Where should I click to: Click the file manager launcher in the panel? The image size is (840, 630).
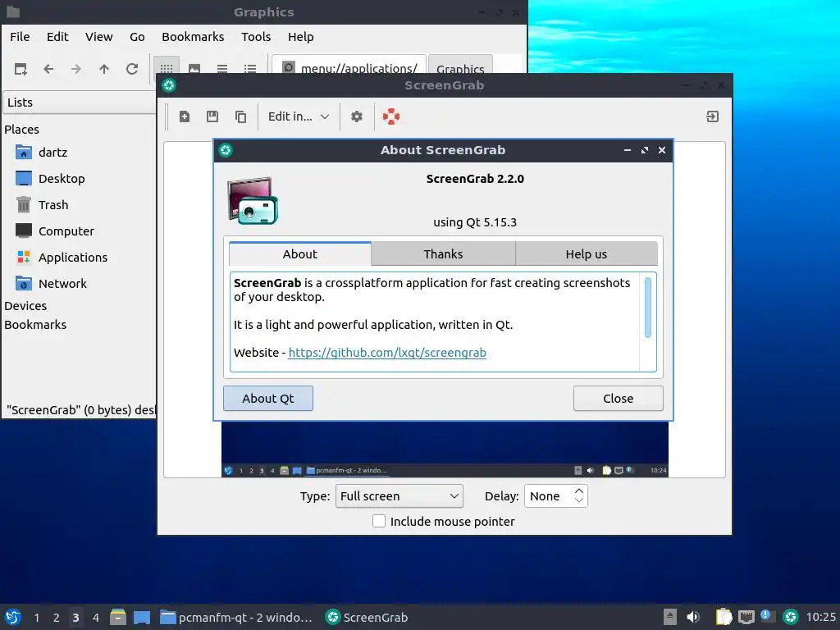point(118,617)
